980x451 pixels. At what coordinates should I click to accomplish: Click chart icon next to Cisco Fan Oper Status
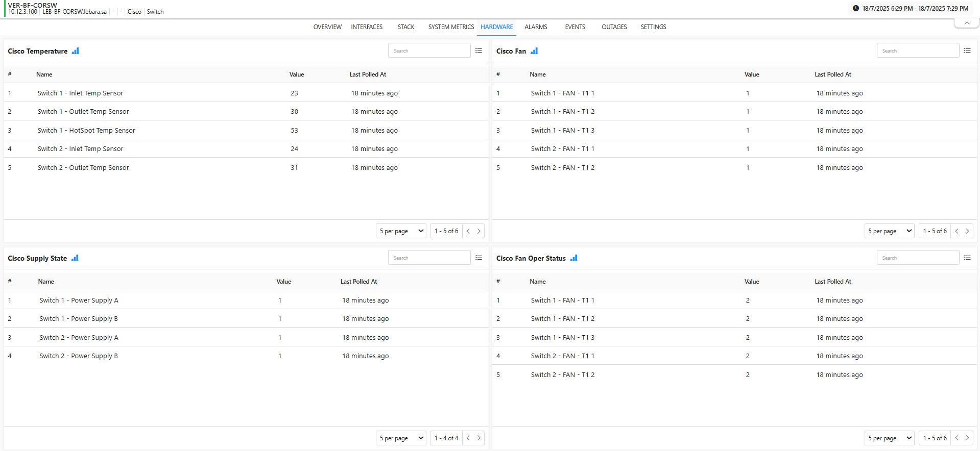click(574, 258)
